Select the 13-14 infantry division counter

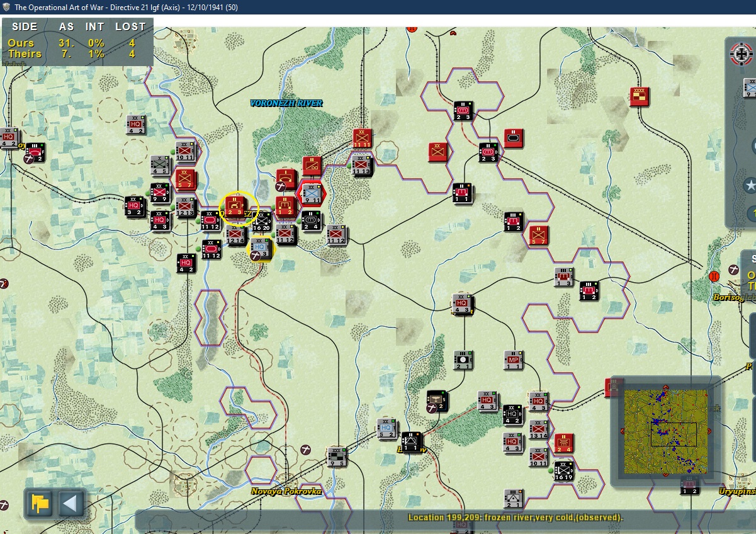coord(539,428)
